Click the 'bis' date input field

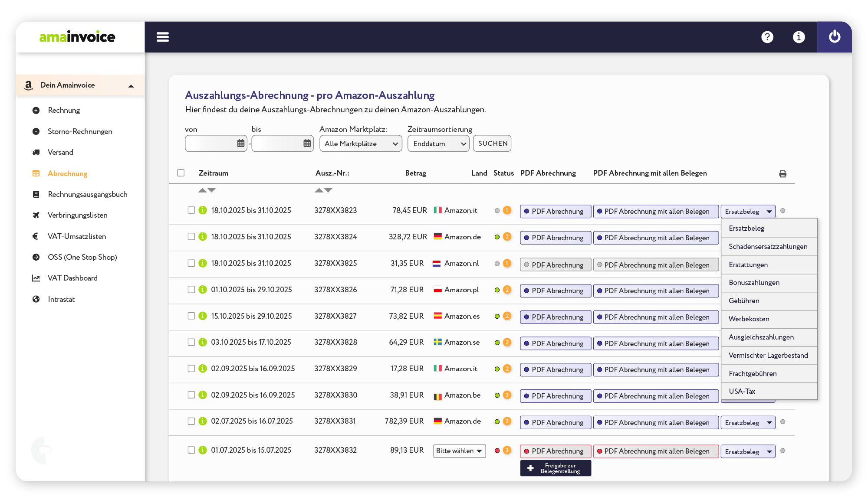point(283,144)
